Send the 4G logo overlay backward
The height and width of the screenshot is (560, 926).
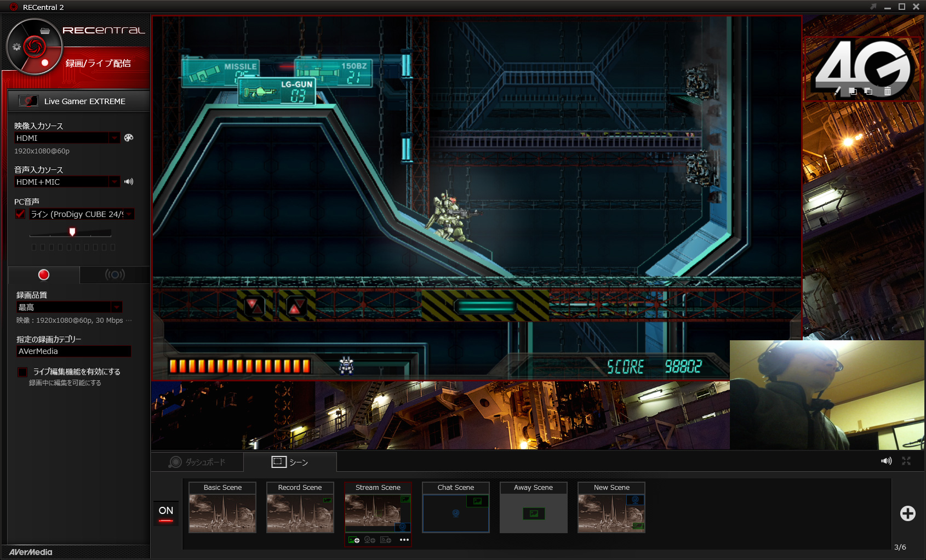tap(868, 92)
